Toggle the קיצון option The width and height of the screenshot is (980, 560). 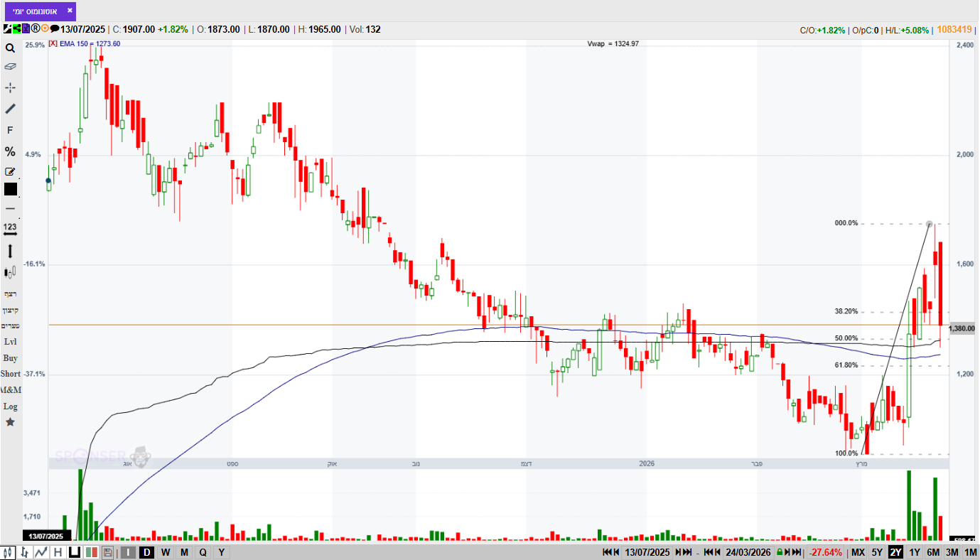point(10,310)
